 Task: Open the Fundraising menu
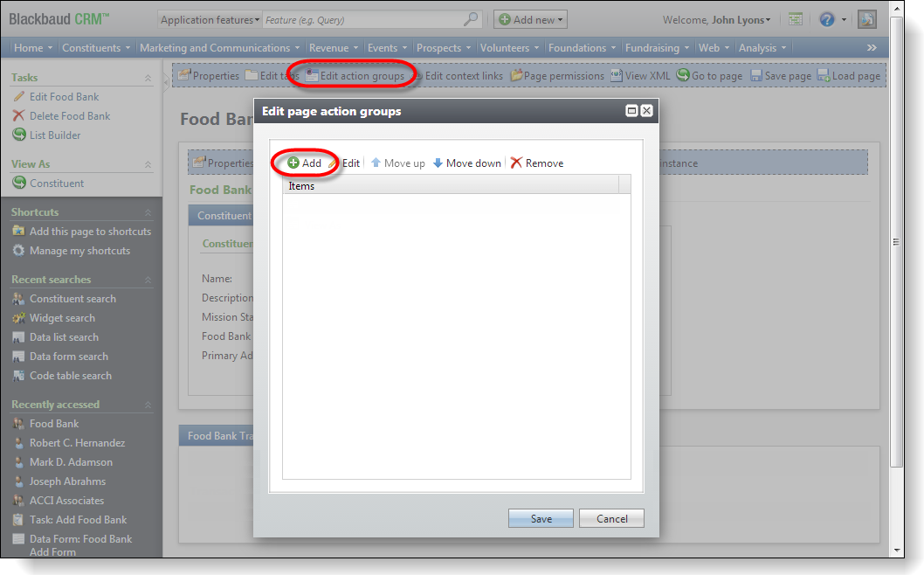tap(657, 48)
